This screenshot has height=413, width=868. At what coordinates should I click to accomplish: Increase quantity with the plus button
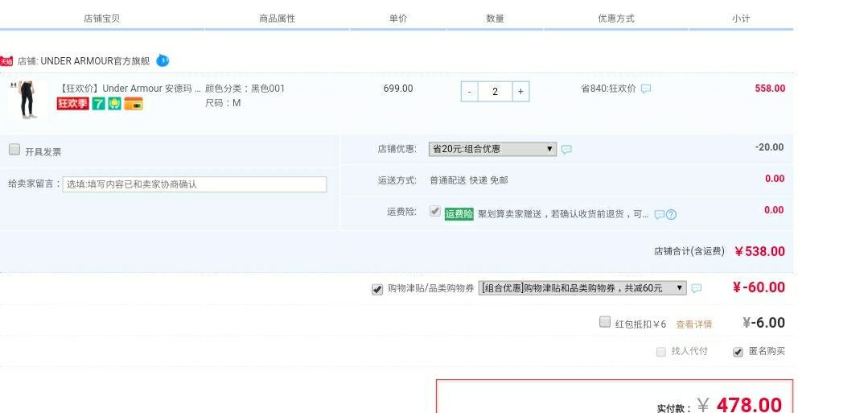tap(520, 92)
